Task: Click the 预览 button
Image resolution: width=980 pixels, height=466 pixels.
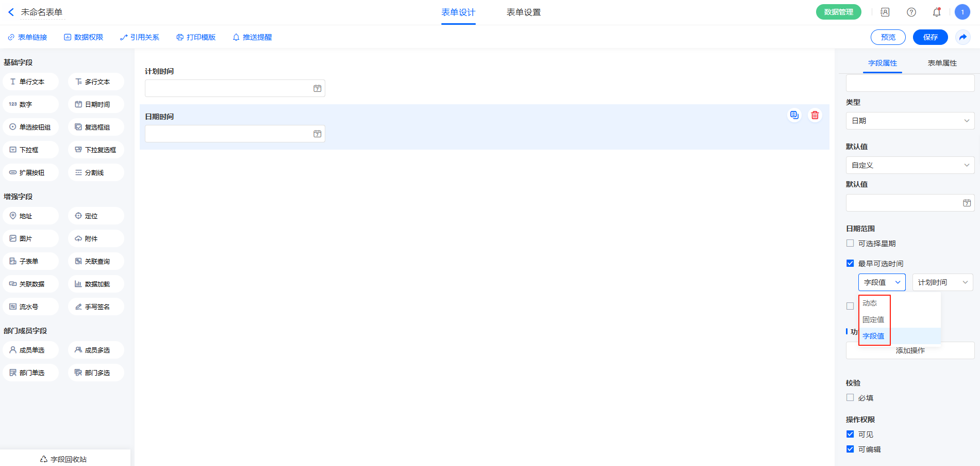Action: [888, 37]
